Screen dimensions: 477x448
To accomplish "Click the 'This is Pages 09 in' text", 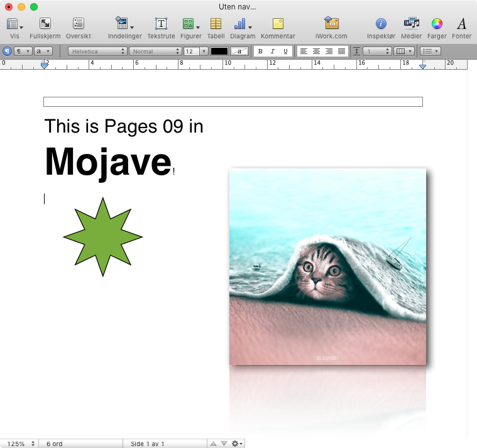I will pos(124,126).
